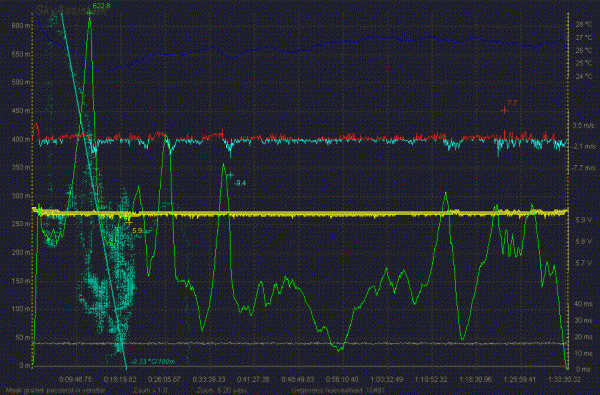The width and height of the screenshot is (600, 395).
Task: Click the SkyAssistant watermark title
Action: tap(72, 10)
